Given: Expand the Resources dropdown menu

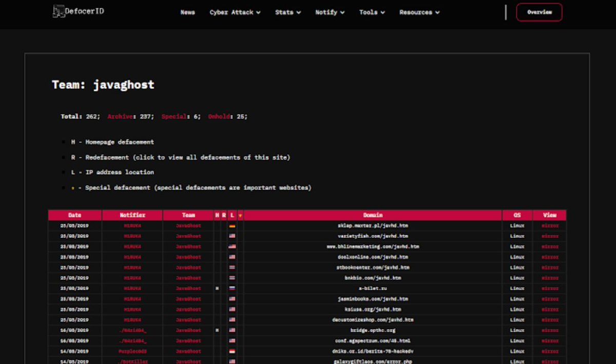Looking at the screenshot, I should click(x=419, y=12).
